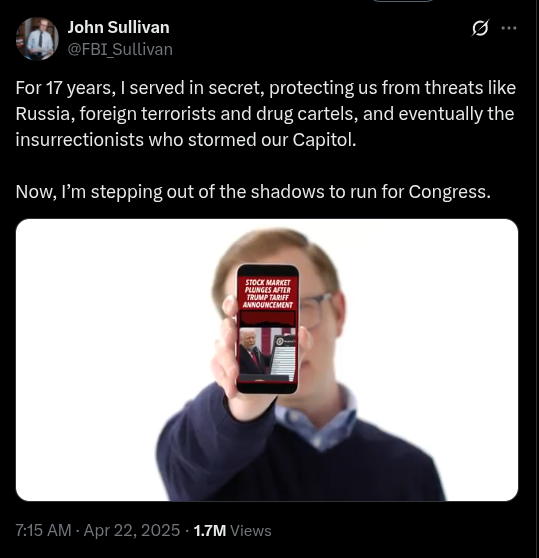Click the phone's "Stock Market Plunges" headline in video
The height and width of the screenshot is (558, 539).
click(x=268, y=294)
